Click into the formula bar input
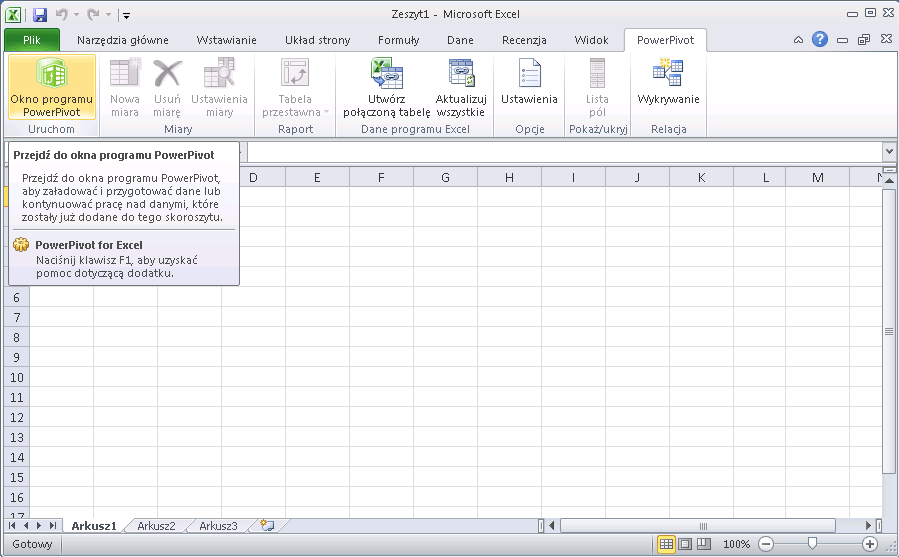This screenshot has width=899, height=557. pyautogui.click(x=565, y=152)
